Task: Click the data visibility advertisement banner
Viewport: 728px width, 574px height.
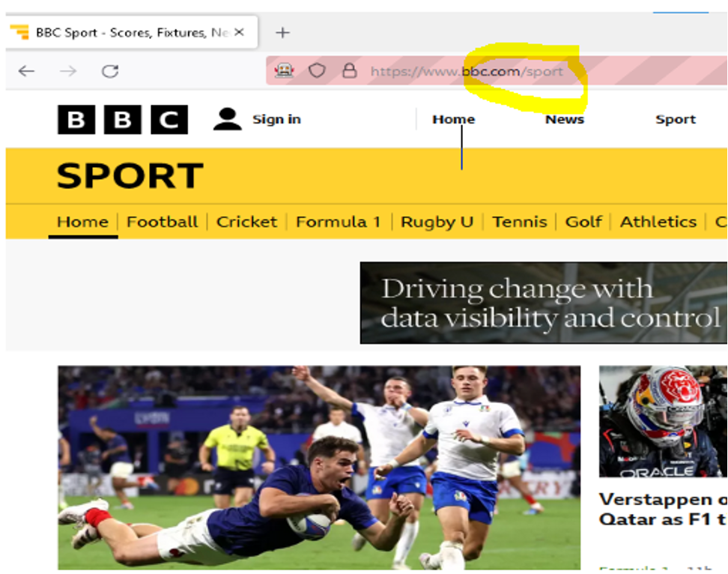Action: (x=543, y=303)
